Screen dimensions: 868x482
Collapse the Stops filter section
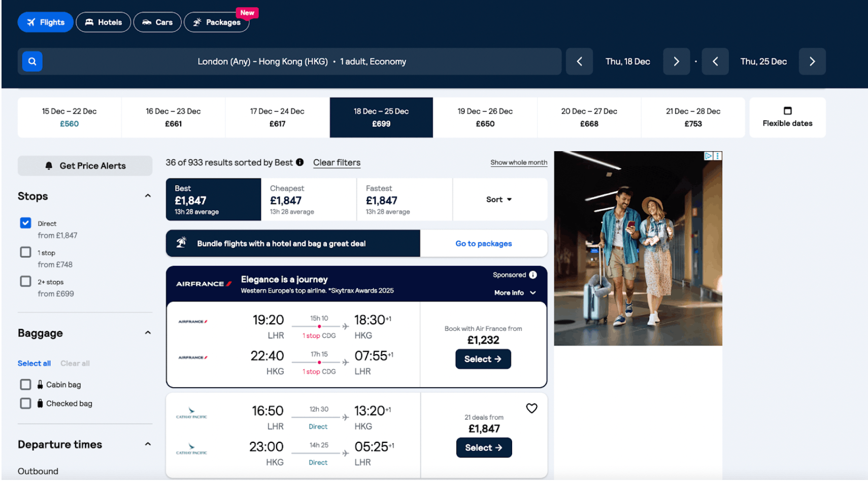148,195
